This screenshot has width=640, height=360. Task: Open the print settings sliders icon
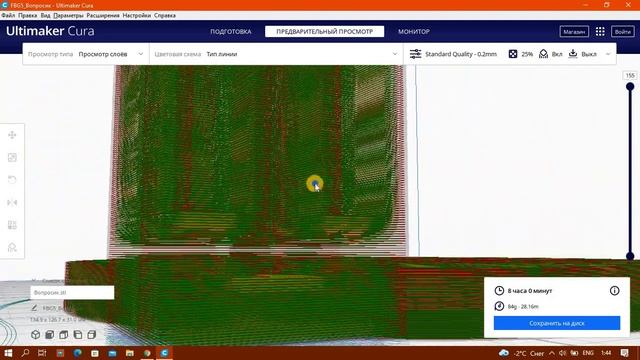pos(416,54)
